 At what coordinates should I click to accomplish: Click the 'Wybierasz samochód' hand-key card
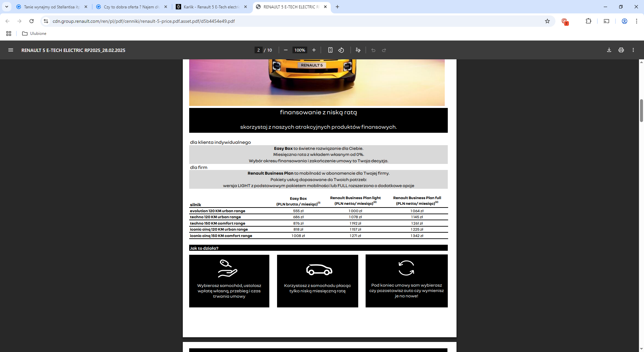tap(229, 281)
